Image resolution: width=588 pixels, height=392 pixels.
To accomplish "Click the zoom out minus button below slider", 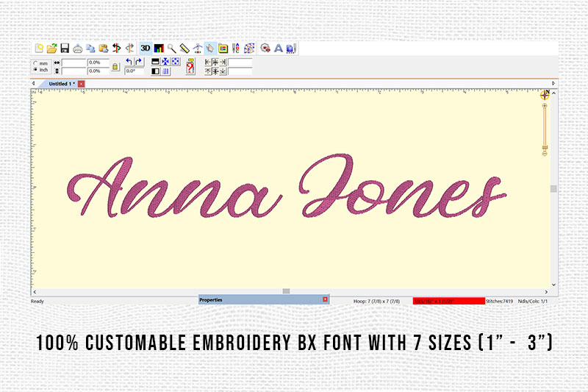I will [x=545, y=153].
